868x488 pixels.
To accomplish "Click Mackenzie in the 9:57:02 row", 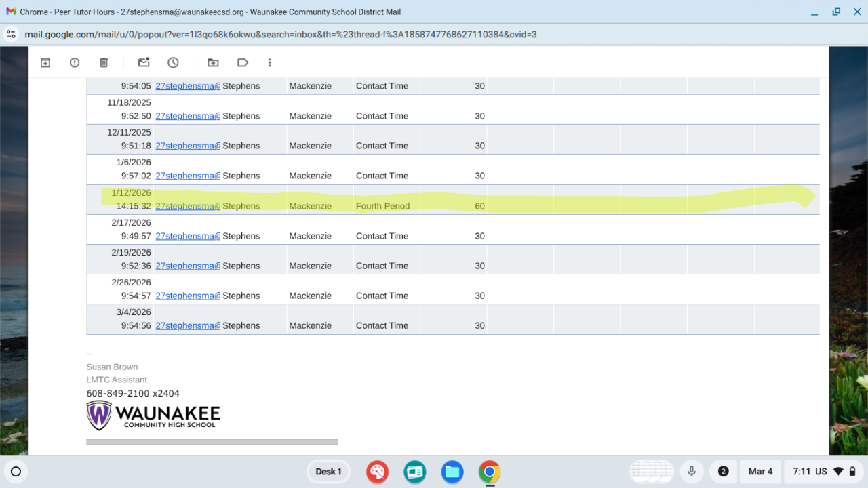I will click(x=311, y=176).
